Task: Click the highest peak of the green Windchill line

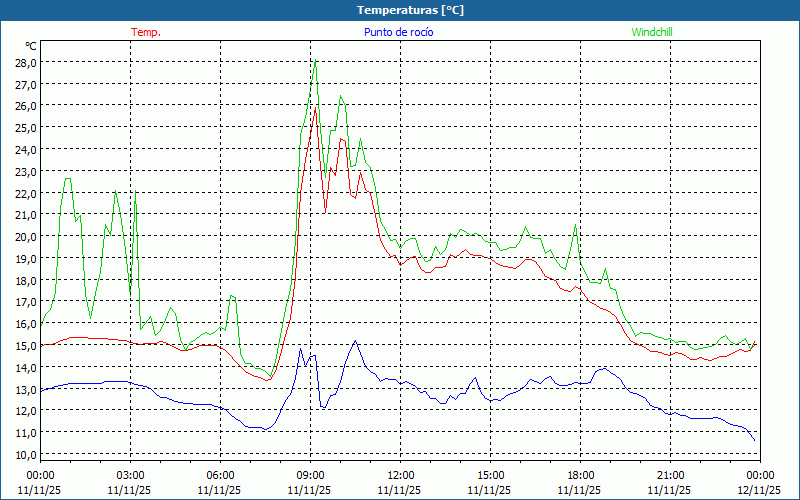Action: click(316, 61)
